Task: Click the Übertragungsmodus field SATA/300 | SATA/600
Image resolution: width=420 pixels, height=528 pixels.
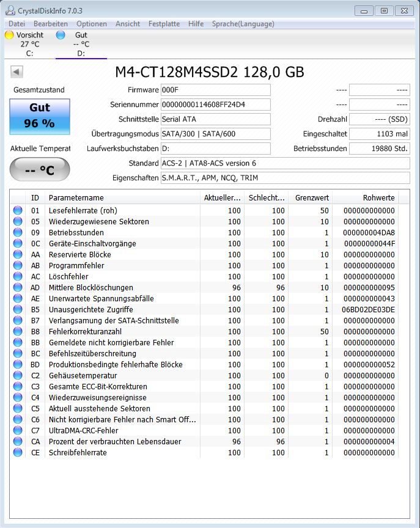Action: coord(216,134)
